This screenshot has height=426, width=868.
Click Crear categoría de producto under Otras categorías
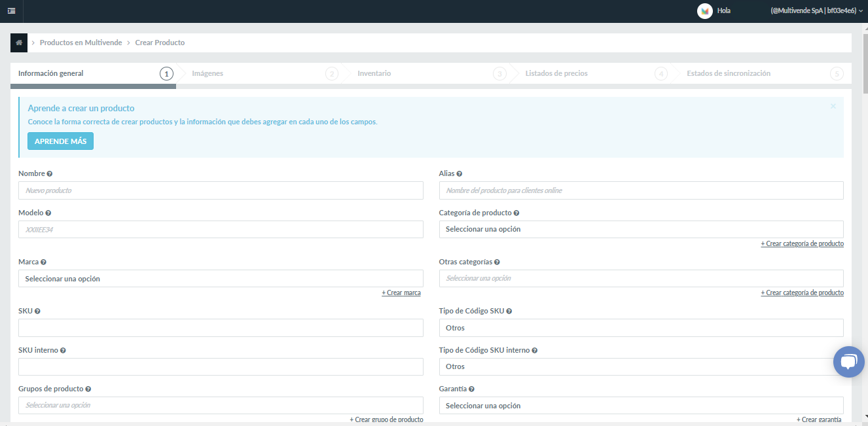tap(802, 293)
